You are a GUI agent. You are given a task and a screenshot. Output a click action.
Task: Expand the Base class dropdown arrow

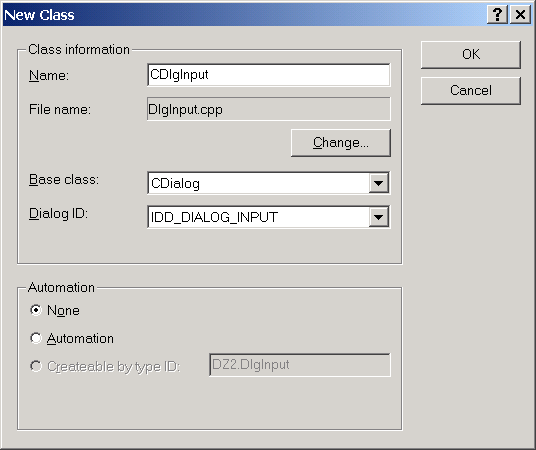pyautogui.click(x=378, y=183)
